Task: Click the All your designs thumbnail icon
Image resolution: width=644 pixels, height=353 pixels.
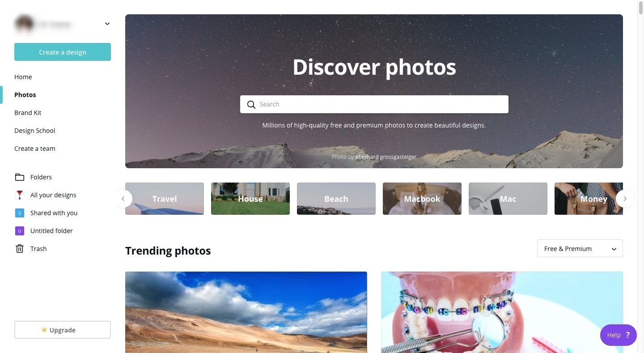Action: 20,195
